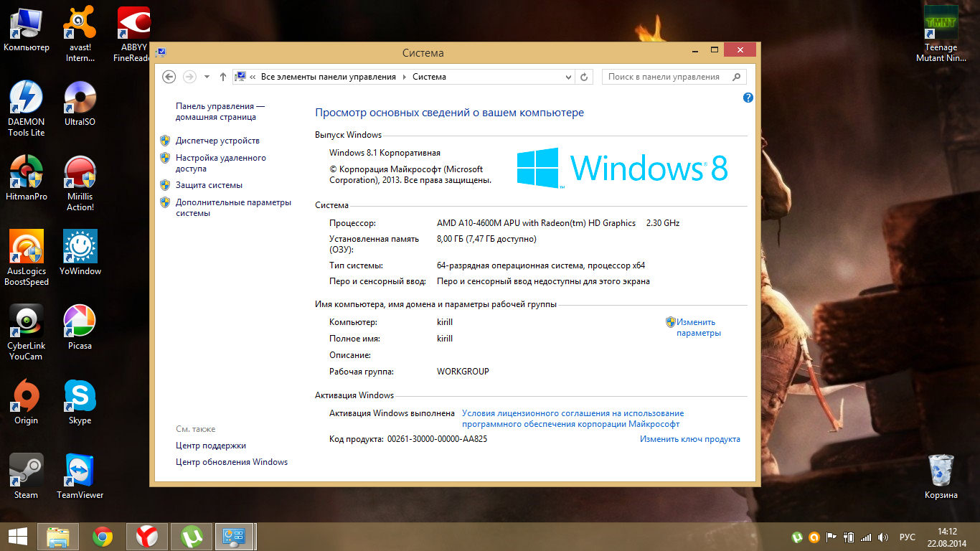Screen dimensions: 980x551
Task: Launch Picasa from the desktop
Action: (80, 328)
